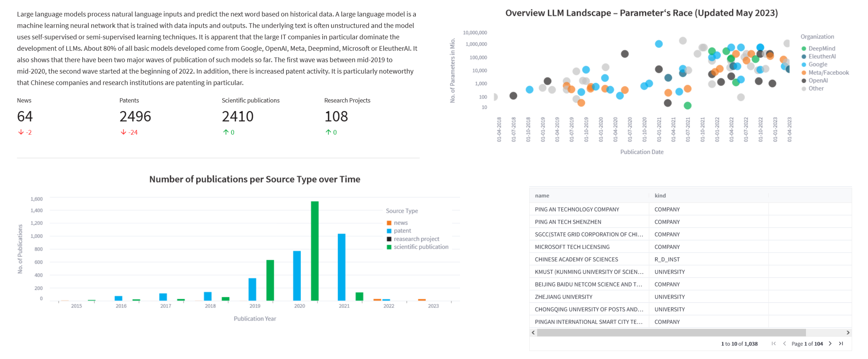This screenshot has height=359, width=868.
Task: Select CHINESE ACADEMY OF SCIENCES row
Action: pyautogui.click(x=690, y=259)
